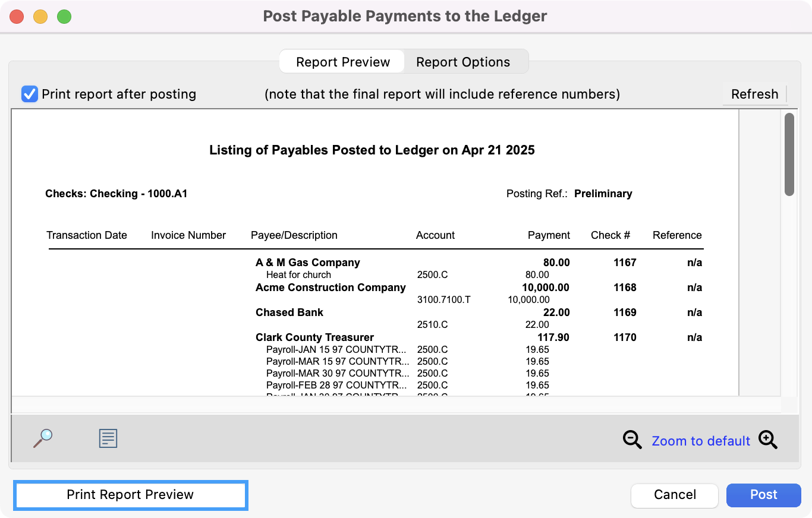Viewport: 812px width, 518px height.
Task: Click the Chased Bank payee entry
Action: 289,312
